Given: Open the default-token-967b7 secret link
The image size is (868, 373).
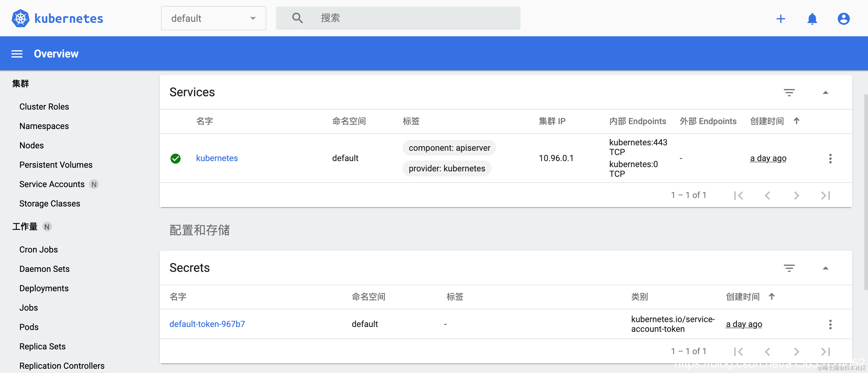Looking at the screenshot, I should [207, 324].
